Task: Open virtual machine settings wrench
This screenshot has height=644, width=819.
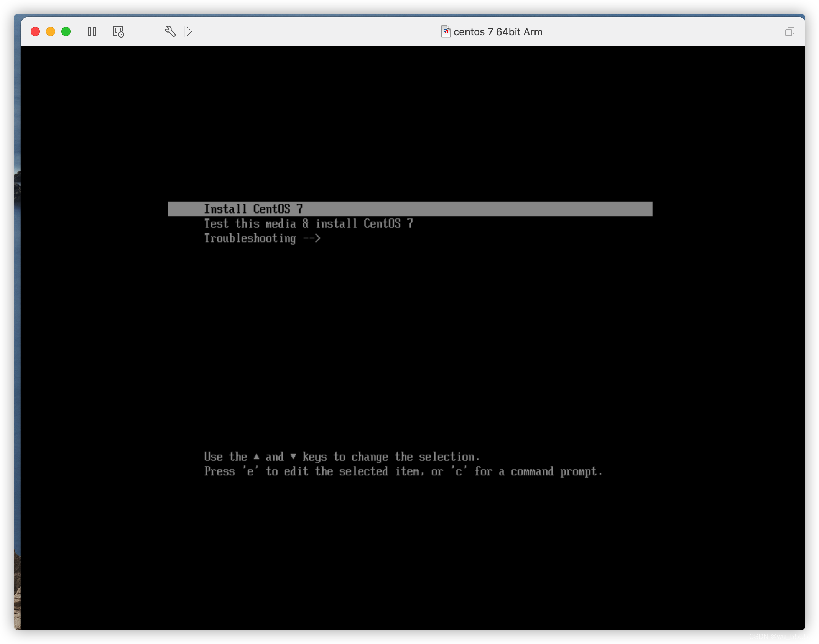Action: [170, 31]
